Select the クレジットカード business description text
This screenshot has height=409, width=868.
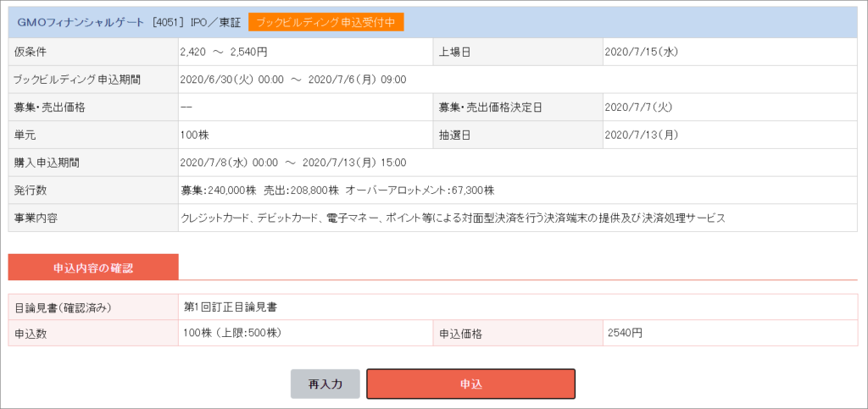click(x=453, y=218)
